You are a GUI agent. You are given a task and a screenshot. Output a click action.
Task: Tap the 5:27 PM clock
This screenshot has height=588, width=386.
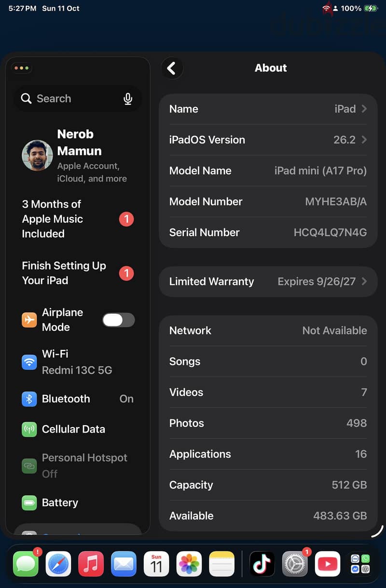click(x=22, y=8)
